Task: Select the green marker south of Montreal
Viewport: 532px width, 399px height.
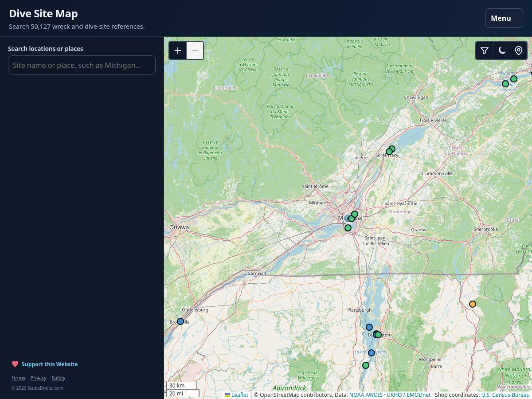Action: click(348, 228)
